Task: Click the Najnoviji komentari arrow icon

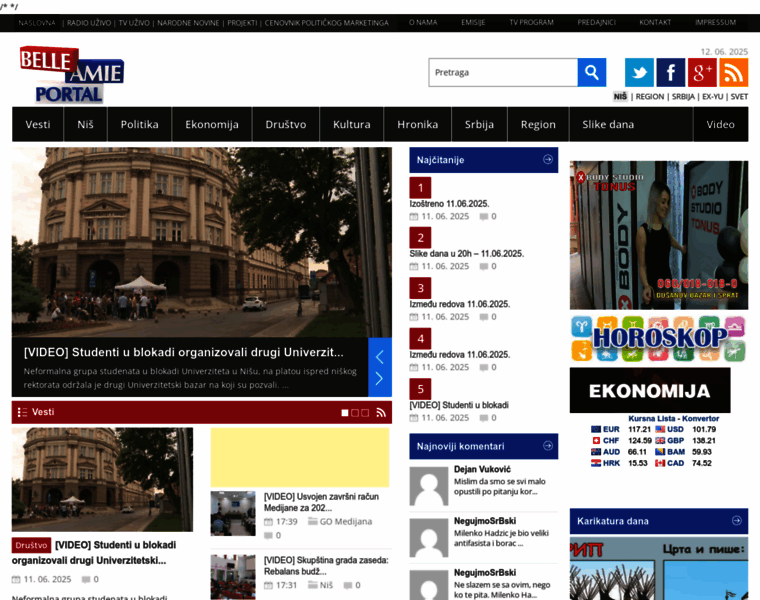Action: pyautogui.click(x=548, y=445)
